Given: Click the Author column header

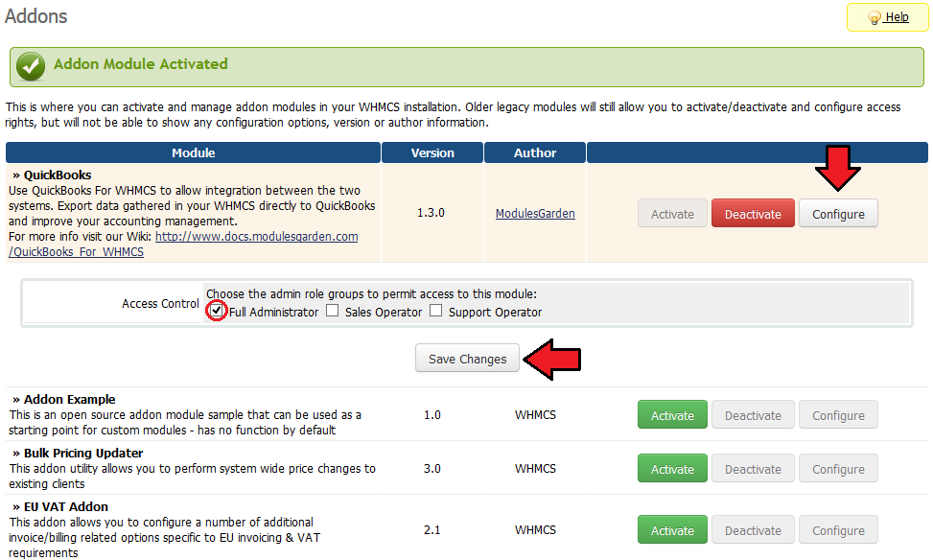Looking at the screenshot, I should point(535,152).
